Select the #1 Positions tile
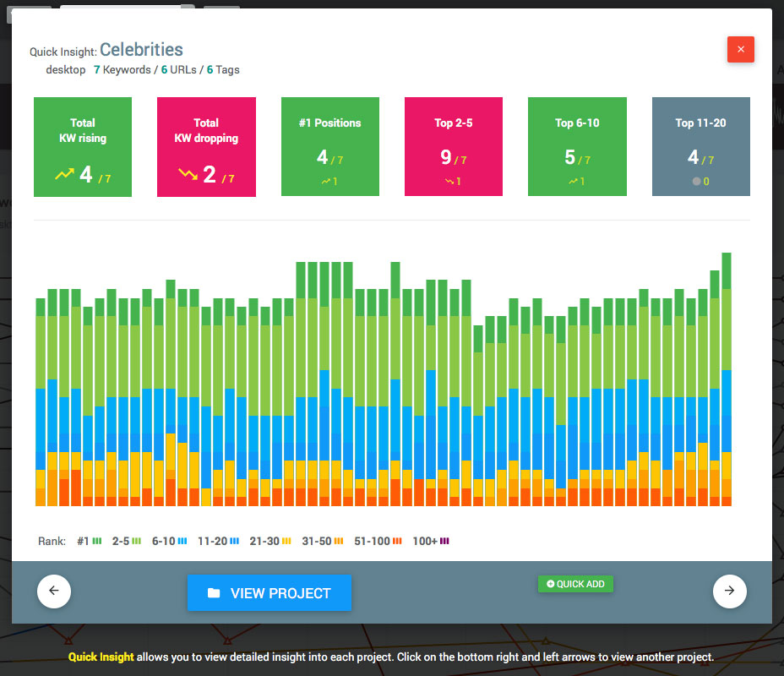The image size is (784, 676). pyautogui.click(x=329, y=147)
